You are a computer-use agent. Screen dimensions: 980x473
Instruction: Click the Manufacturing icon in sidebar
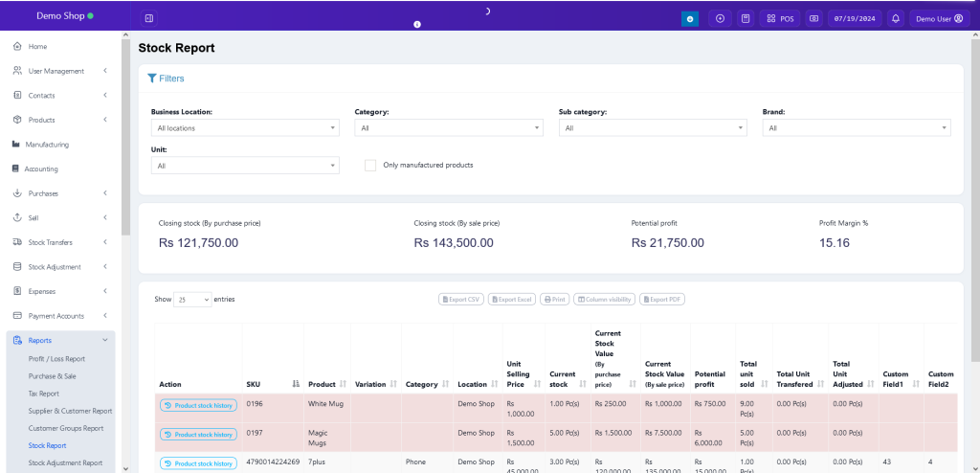(16, 145)
